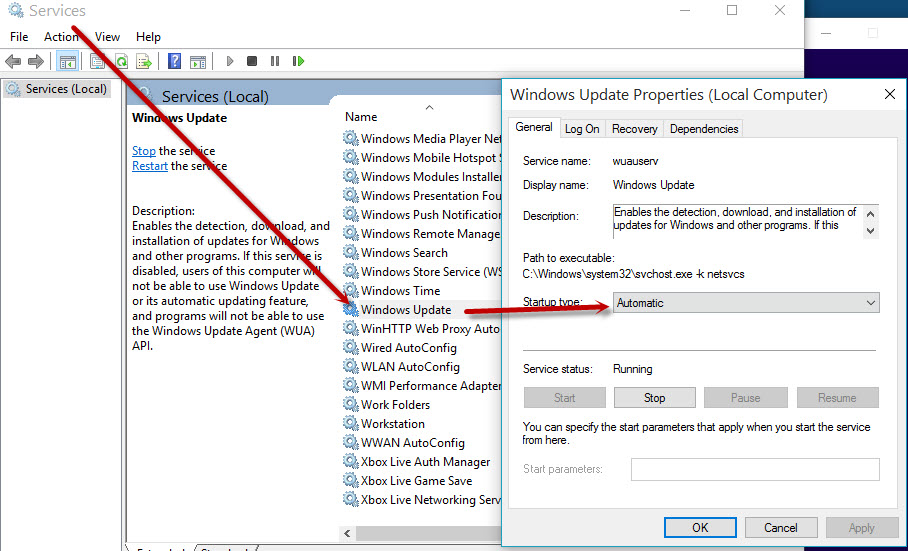Image resolution: width=908 pixels, height=551 pixels.
Task: Click the Start button in service status
Action: pos(565,398)
